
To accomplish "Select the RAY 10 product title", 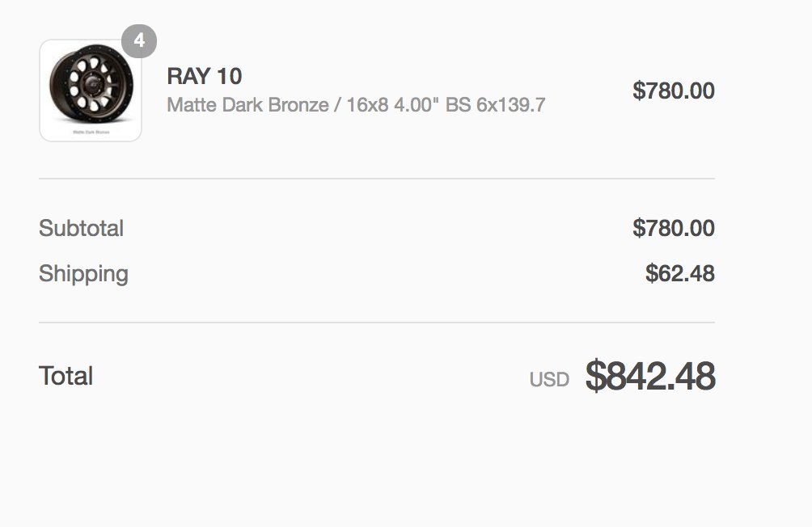I will pos(204,77).
